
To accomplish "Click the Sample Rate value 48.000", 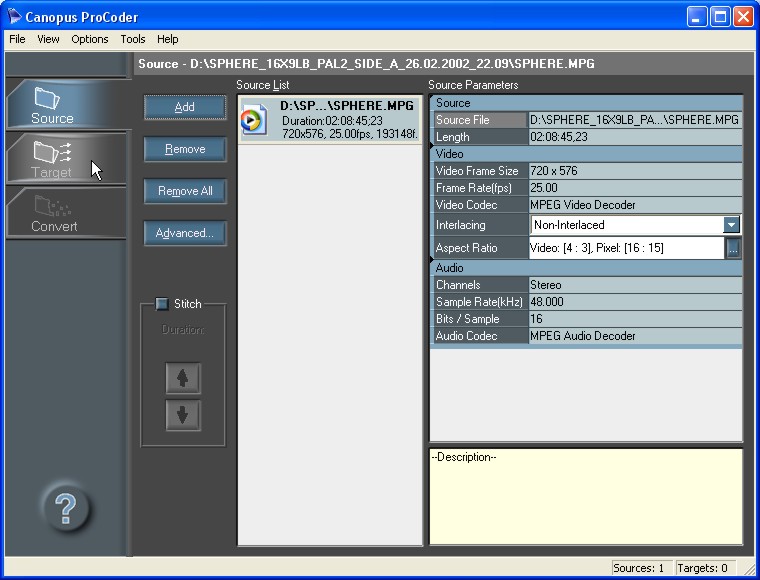I will coord(635,302).
